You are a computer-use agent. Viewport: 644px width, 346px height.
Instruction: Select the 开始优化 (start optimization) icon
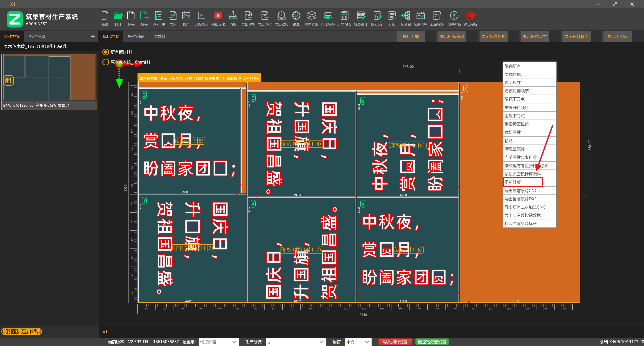click(x=201, y=18)
